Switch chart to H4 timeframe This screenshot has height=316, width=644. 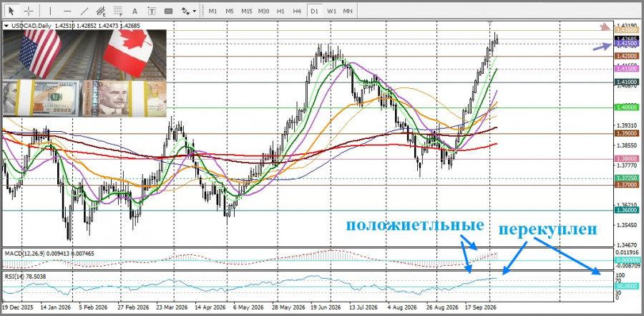298,11
